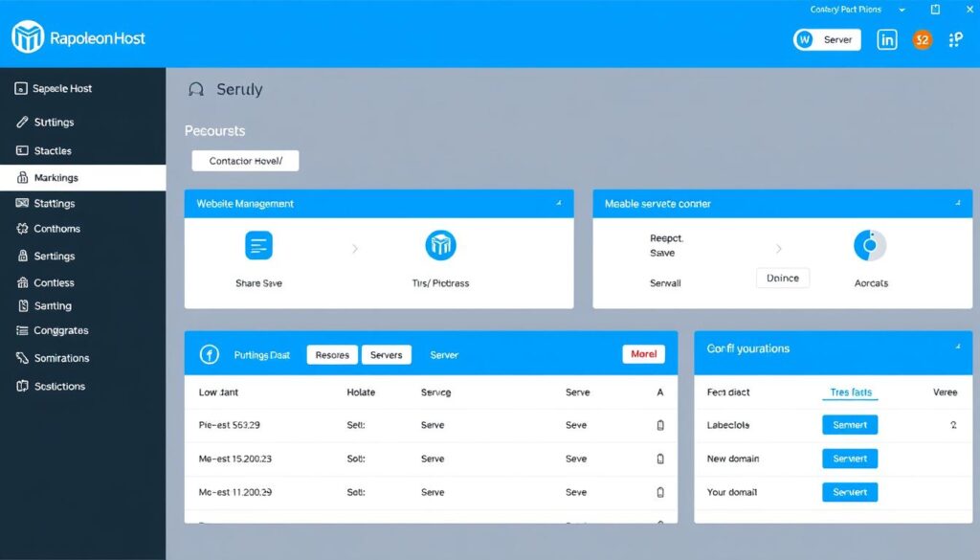Click the device icon in Me-est 15.200.23 row
Viewport: 980px width, 560px height.
659,459
